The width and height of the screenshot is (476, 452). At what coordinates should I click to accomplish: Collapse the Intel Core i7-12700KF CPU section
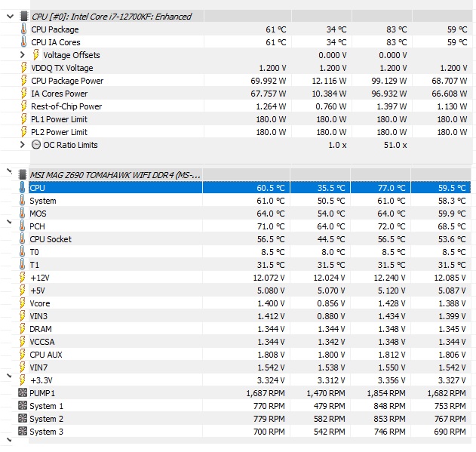[9, 17]
